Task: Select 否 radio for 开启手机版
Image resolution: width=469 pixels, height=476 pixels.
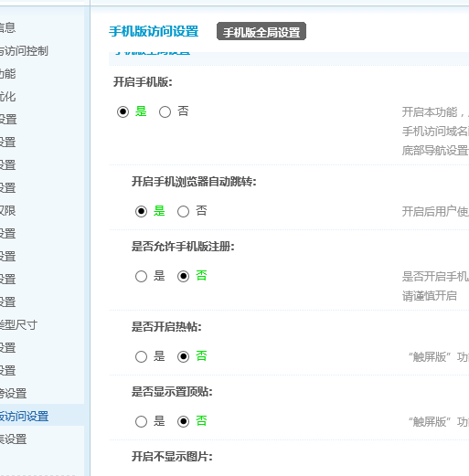Action: coord(165,111)
